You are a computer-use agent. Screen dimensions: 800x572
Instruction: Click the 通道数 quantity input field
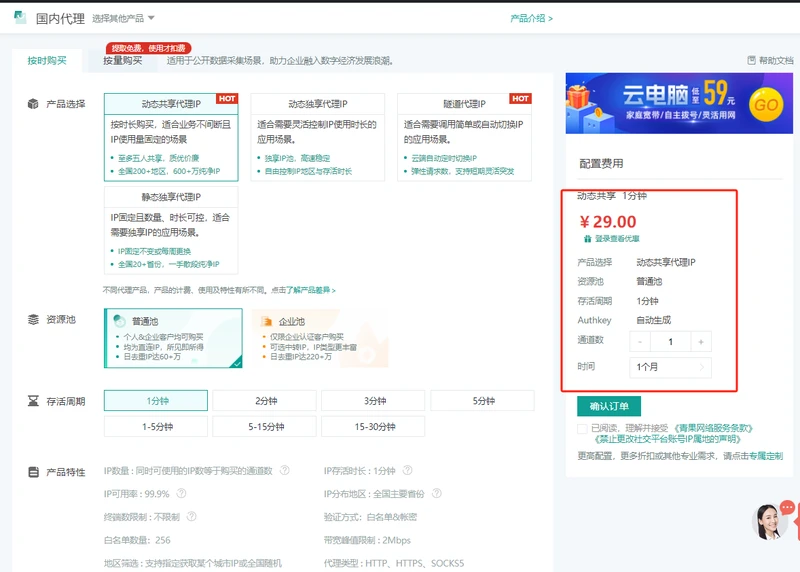(670, 342)
